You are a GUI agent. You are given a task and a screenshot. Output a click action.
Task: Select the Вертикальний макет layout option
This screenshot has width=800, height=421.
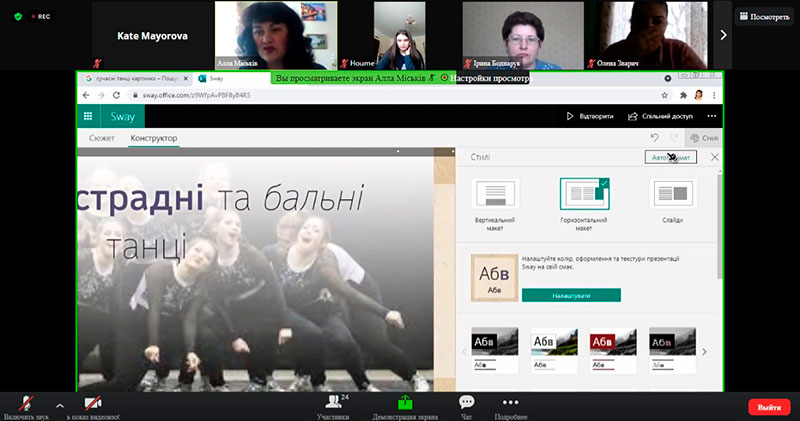tap(495, 204)
